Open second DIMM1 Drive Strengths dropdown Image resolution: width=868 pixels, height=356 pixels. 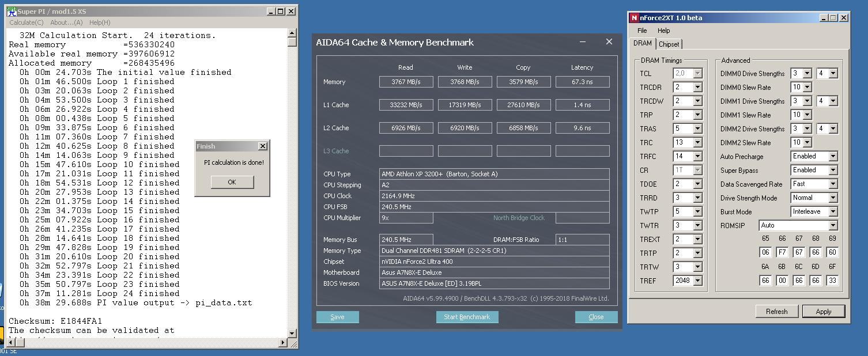(833, 101)
